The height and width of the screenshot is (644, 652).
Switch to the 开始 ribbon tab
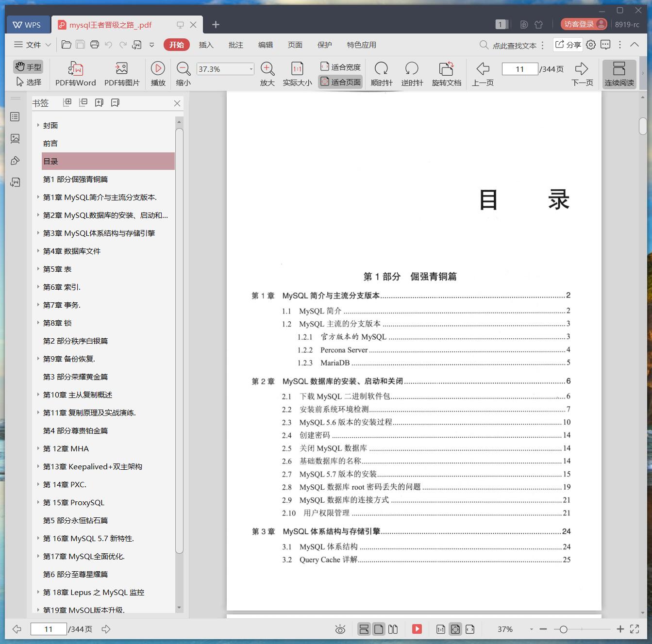pyautogui.click(x=176, y=45)
